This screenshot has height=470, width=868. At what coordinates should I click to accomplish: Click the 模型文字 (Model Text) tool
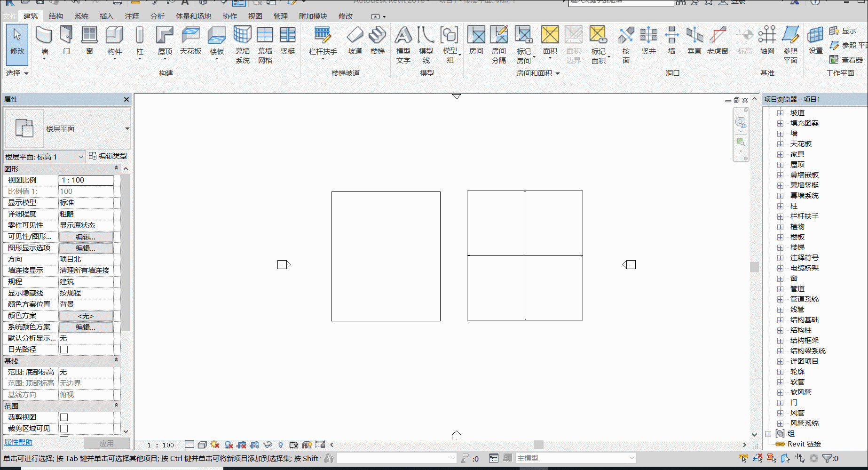(x=403, y=45)
